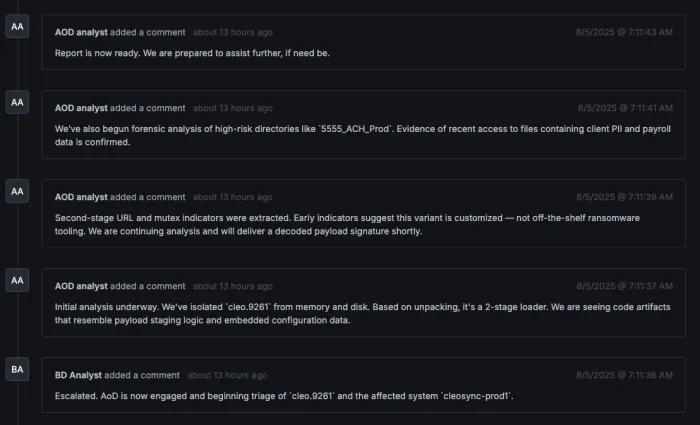Select the 'Report is now ready' comment text
This screenshot has width=700, height=425.
pos(192,52)
